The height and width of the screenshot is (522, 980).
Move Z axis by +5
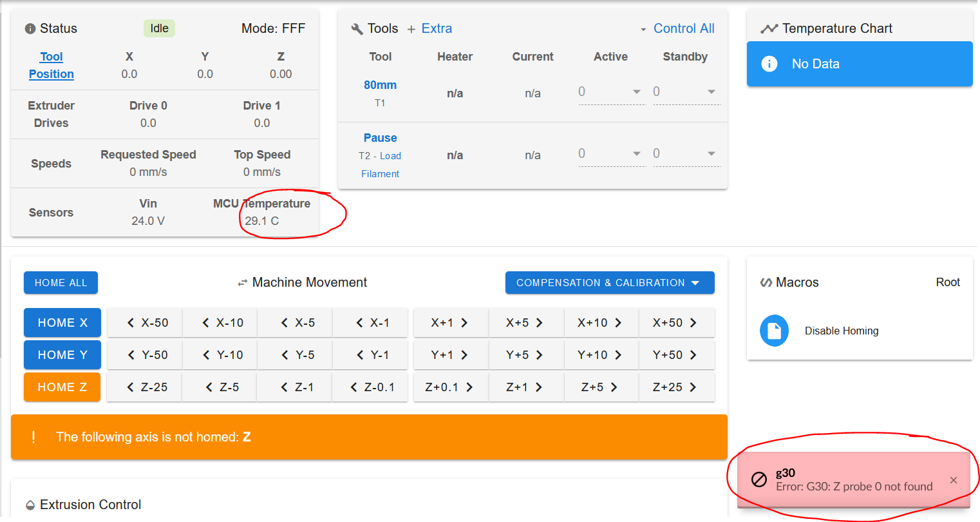601,387
